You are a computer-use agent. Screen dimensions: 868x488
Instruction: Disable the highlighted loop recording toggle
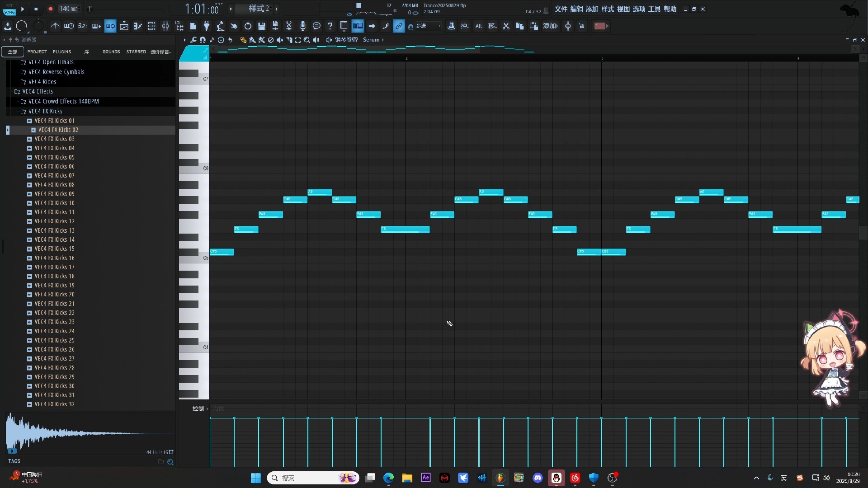(110, 26)
